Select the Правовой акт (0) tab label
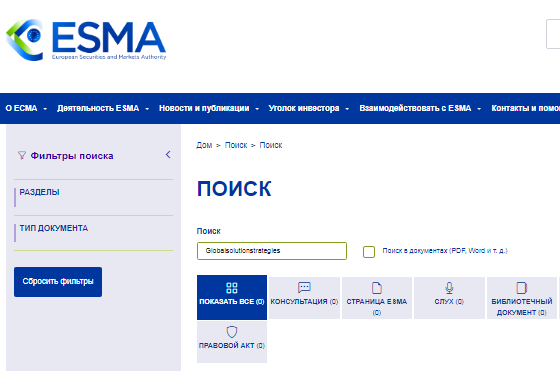Viewport: 560px width, 371px height. pos(232,346)
